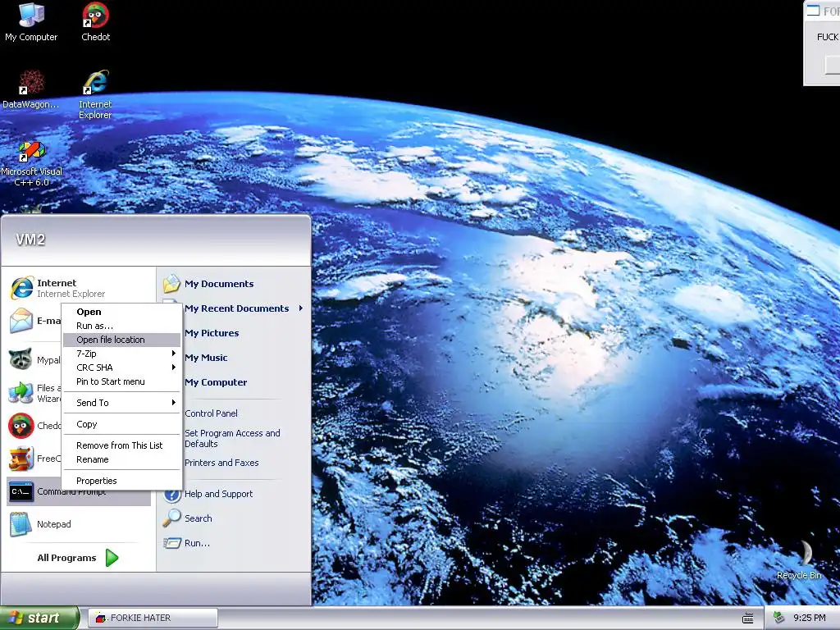Select Rename in the context menu
The height and width of the screenshot is (630, 840).
121,459
